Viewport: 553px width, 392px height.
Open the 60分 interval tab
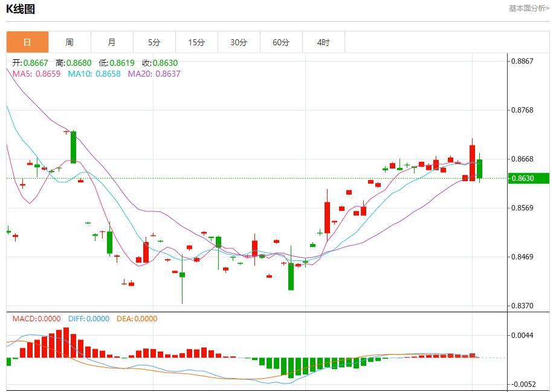click(282, 42)
